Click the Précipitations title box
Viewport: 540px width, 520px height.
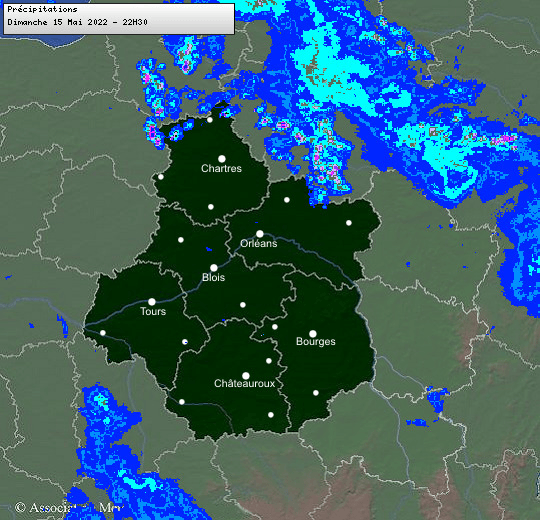[x=119, y=18]
